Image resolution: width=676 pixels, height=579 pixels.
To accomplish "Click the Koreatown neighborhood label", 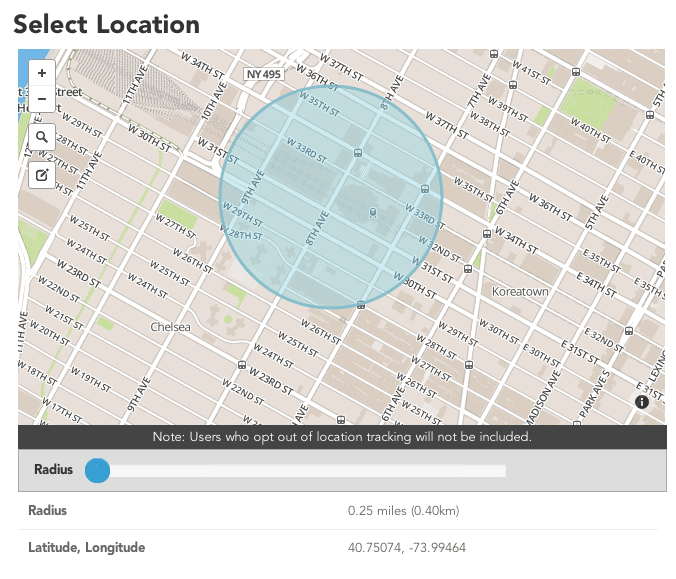I will point(520,291).
